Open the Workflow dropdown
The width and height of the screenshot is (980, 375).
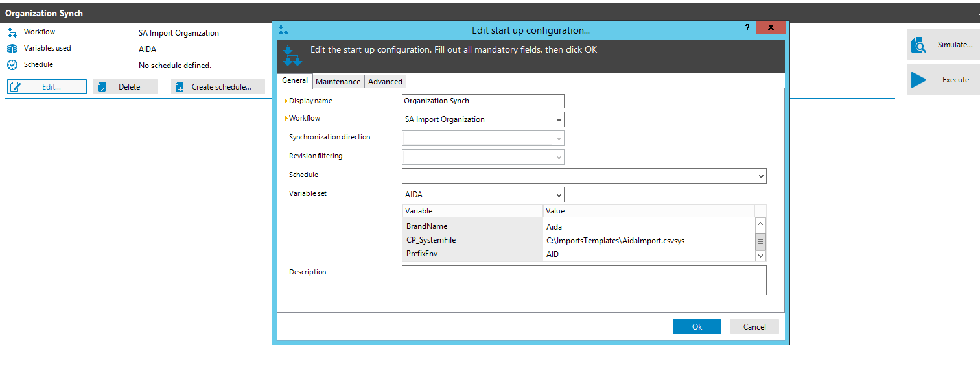tap(559, 119)
